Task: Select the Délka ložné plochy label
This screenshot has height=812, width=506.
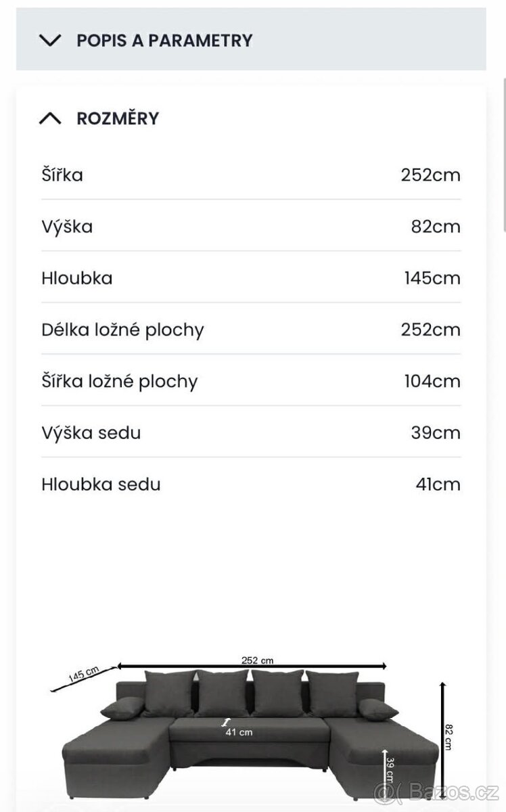Action: pyautogui.click(x=122, y=330)
